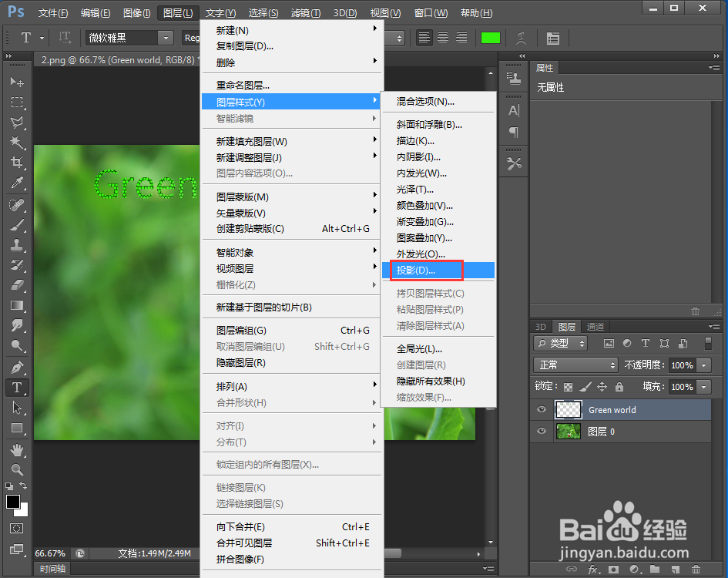Select left align text option
The width and height of the screenshot is (728, 578).
point(424,38)
